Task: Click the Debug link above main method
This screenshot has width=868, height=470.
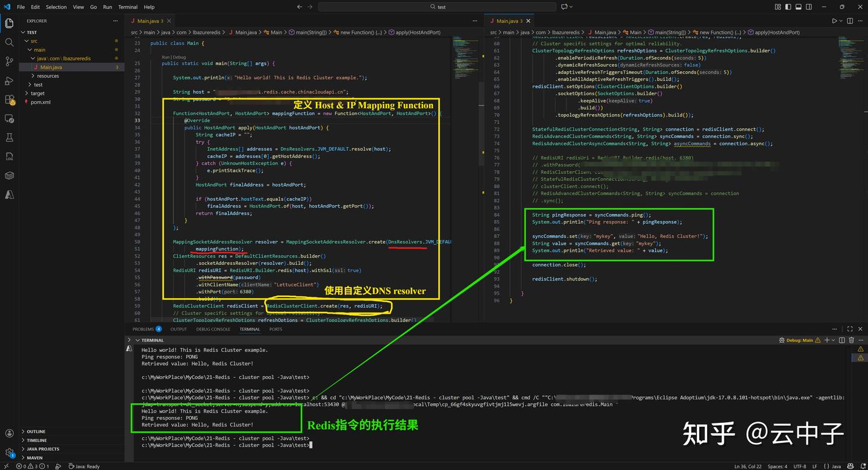Action: click(179, 57)
